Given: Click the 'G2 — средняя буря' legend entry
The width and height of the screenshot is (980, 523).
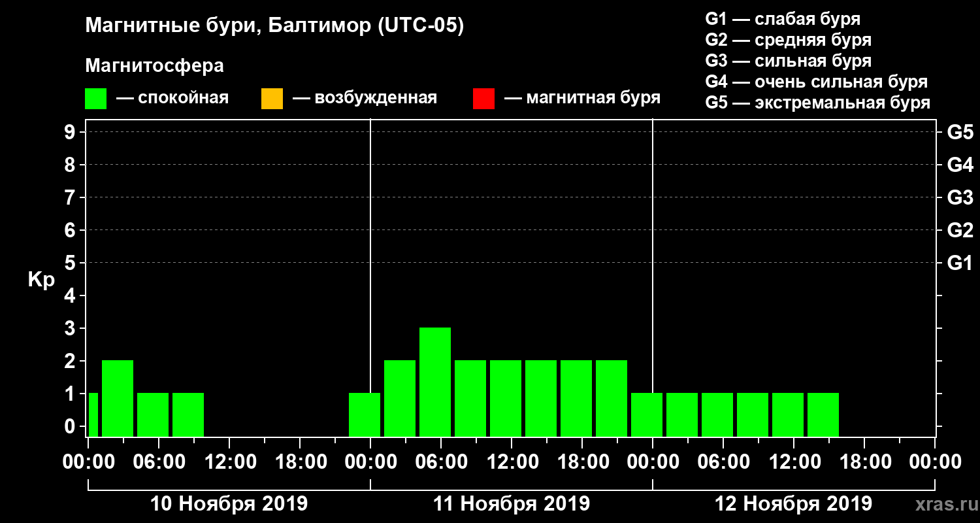Looking at the screenshot, I should (788, 40).
